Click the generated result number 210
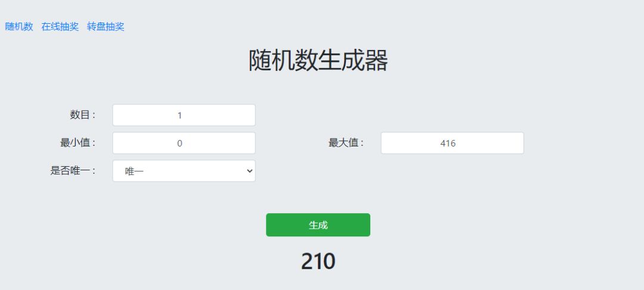Image resolution: width=644 pixels, height=290 pixels. click(x=318, y=261)
